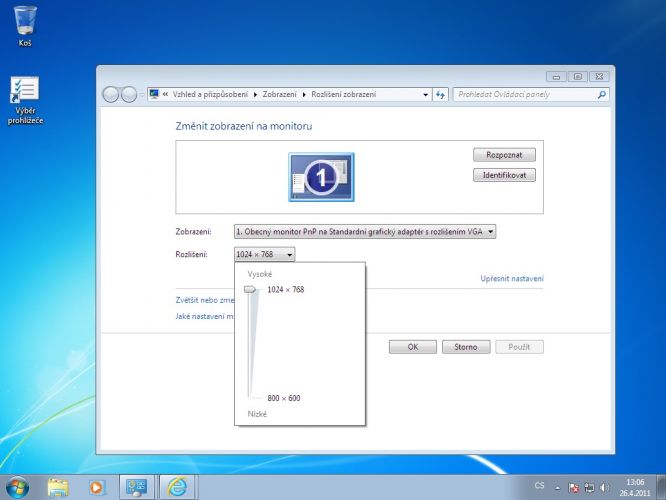
Task: Click the volume speaker tray icon
Action: (x=604, y=488)
